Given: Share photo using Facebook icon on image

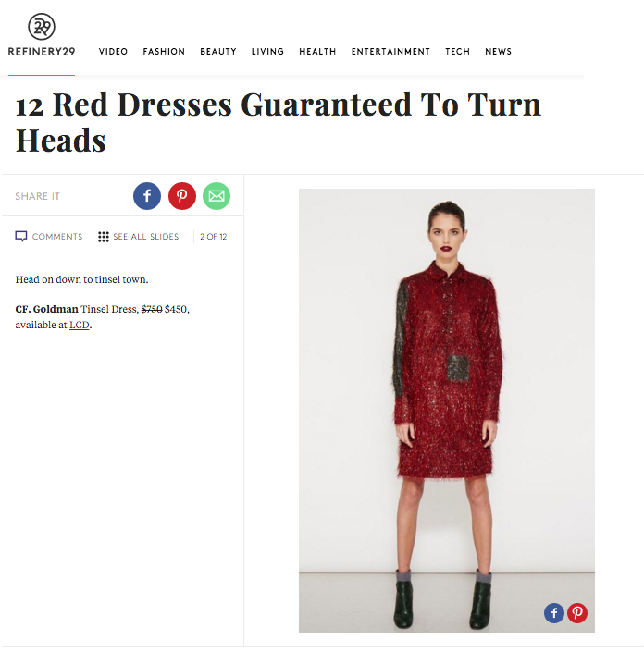Looking at the screenshot, I should pyautogui.click(x=553, y=613).
